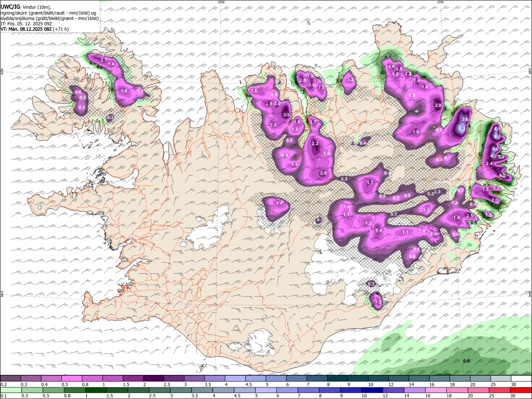Click the '2.4' value on the east coast
Screen dimensions: 532x399
click(x=489, y=164)
